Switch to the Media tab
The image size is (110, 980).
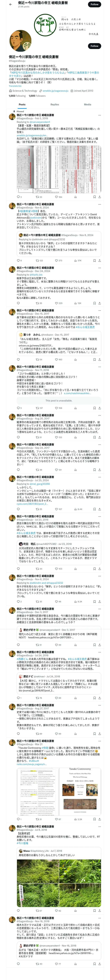88,104
